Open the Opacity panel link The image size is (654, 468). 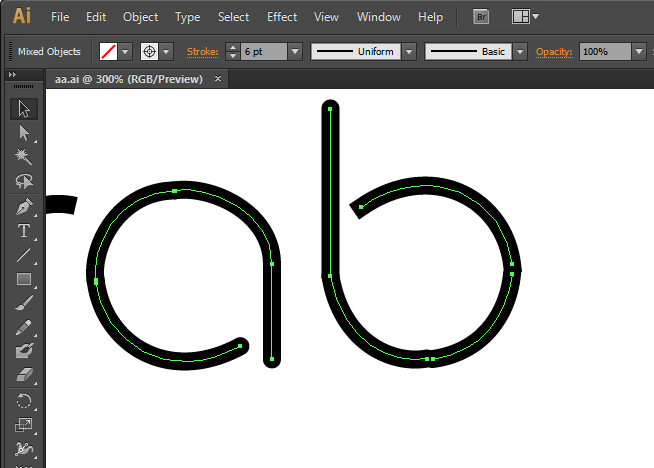(554, 52)
